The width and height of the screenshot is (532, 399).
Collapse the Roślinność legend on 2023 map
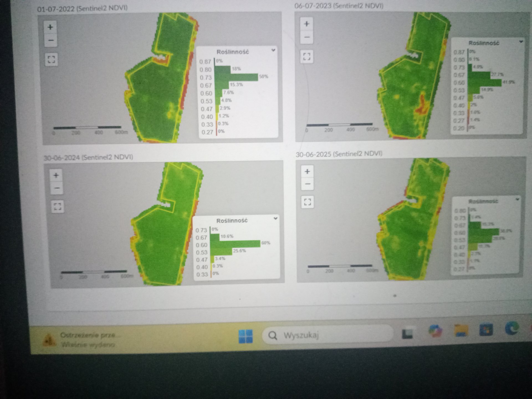(521, 42)
